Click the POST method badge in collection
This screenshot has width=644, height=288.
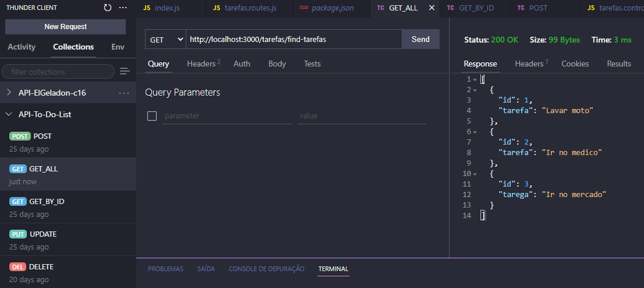click(20, 136)
